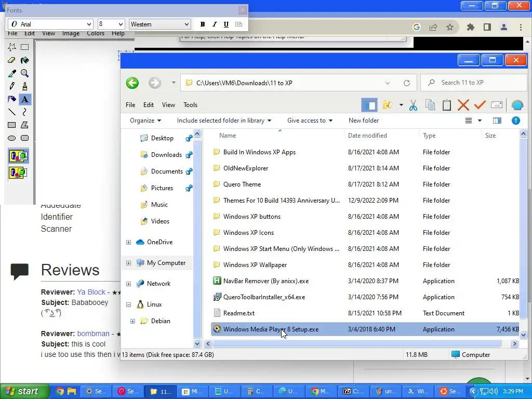
Task: Open the change view dropdown arrow
Action: [x=480, y=121]
